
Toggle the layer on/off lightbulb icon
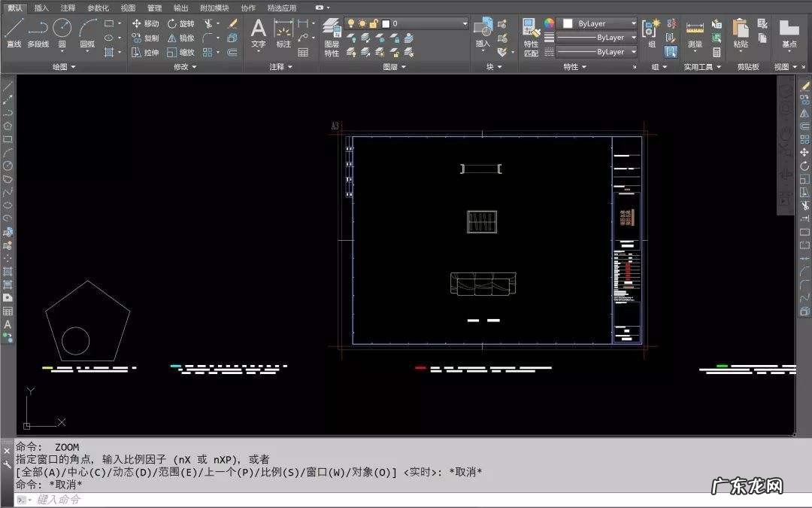point(350,23)
